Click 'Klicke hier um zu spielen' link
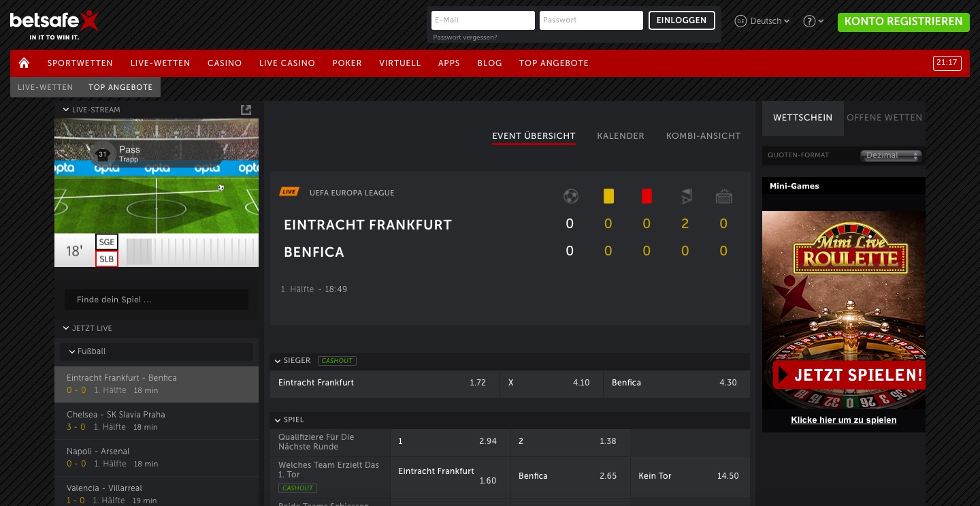This screenshot has width=980, height=506. coord(844,420)
